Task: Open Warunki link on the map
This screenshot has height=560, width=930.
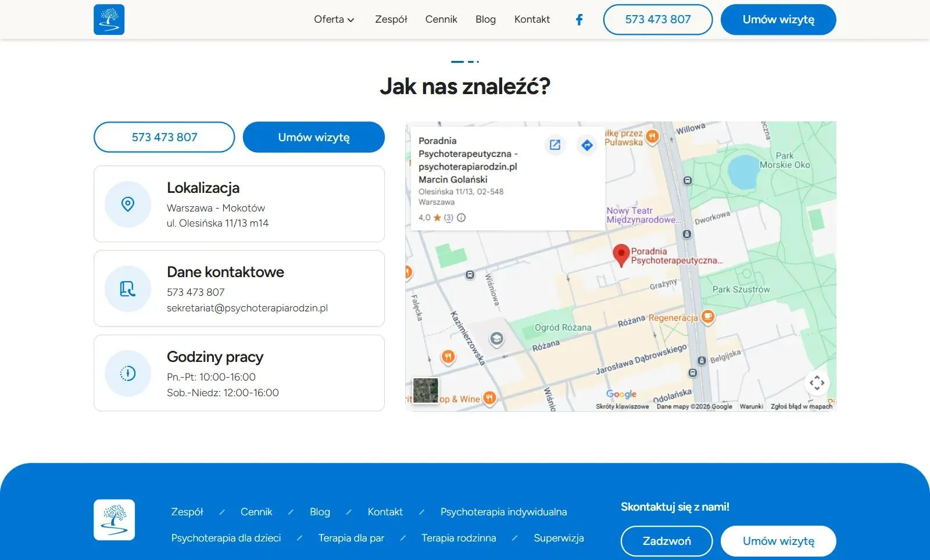Action: click(751, 407)
